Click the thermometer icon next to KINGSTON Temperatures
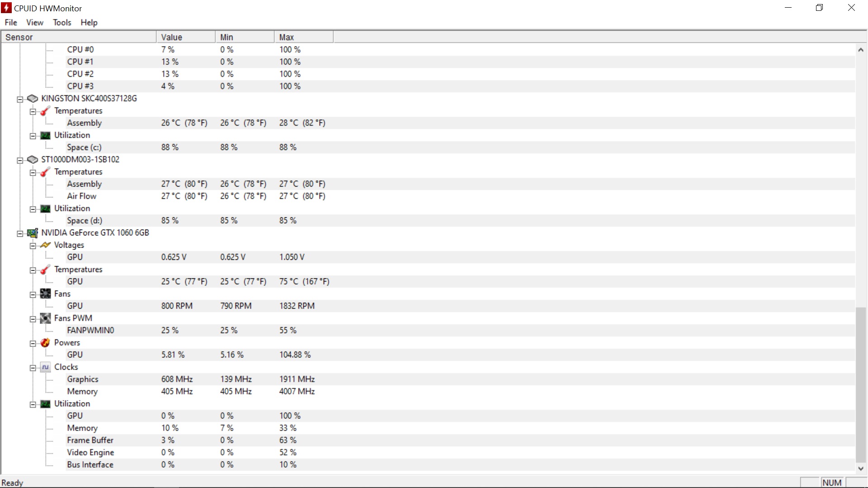The width and height of the screenshot is (868, 488). 45,111
